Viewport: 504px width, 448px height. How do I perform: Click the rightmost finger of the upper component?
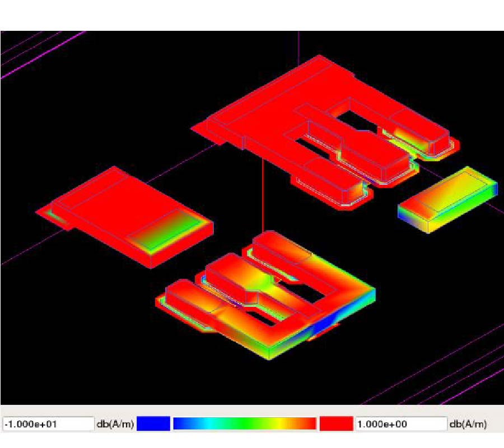point(420,129)
